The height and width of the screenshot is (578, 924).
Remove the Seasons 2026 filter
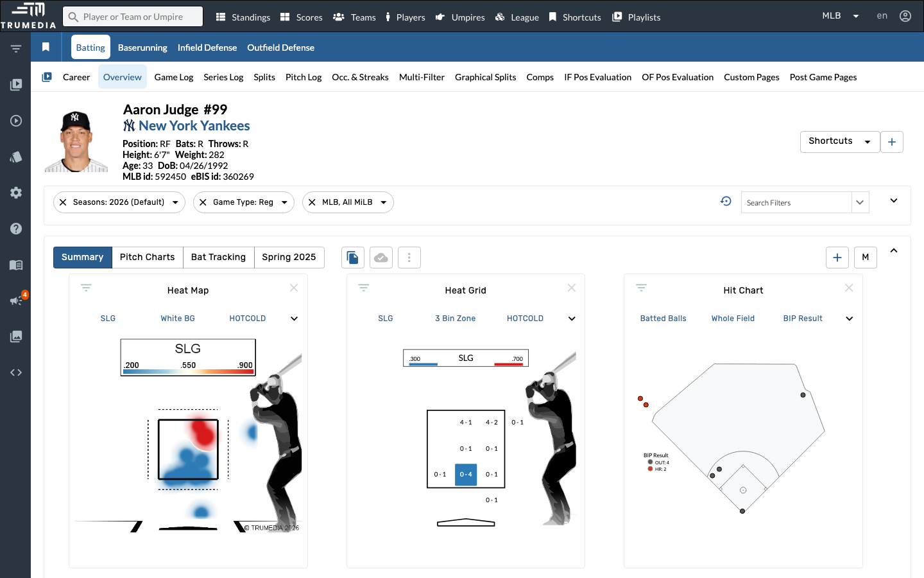pyautogui.click(x=63, y=202)
